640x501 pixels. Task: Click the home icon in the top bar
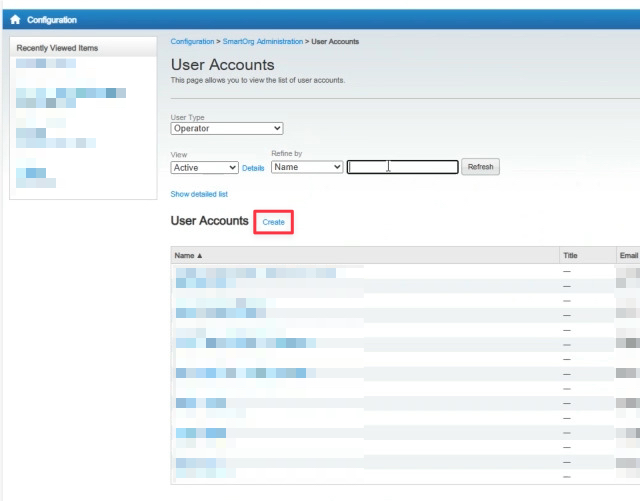(x=15, y=20)
